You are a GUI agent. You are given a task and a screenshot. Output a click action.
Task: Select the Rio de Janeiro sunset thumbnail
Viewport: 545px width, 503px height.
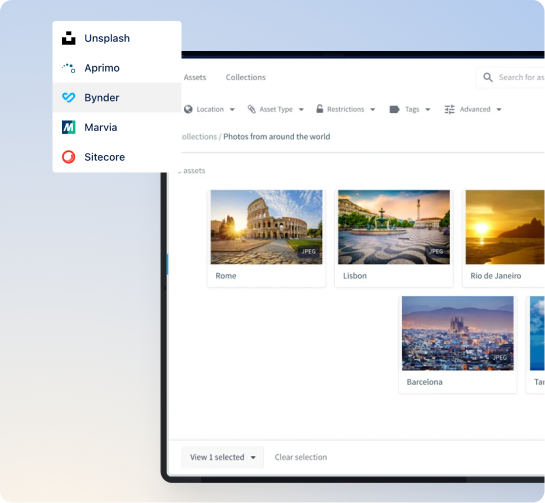pos(505,227)
